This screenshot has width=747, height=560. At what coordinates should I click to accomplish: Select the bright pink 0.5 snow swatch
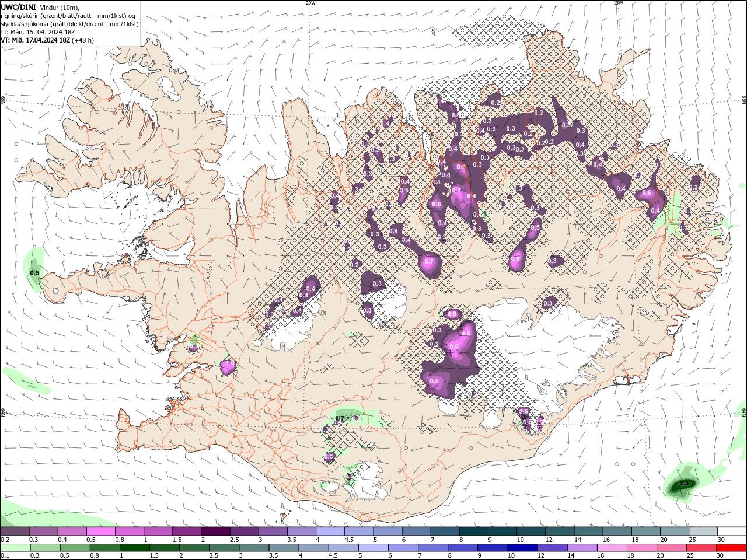(100, 531)
